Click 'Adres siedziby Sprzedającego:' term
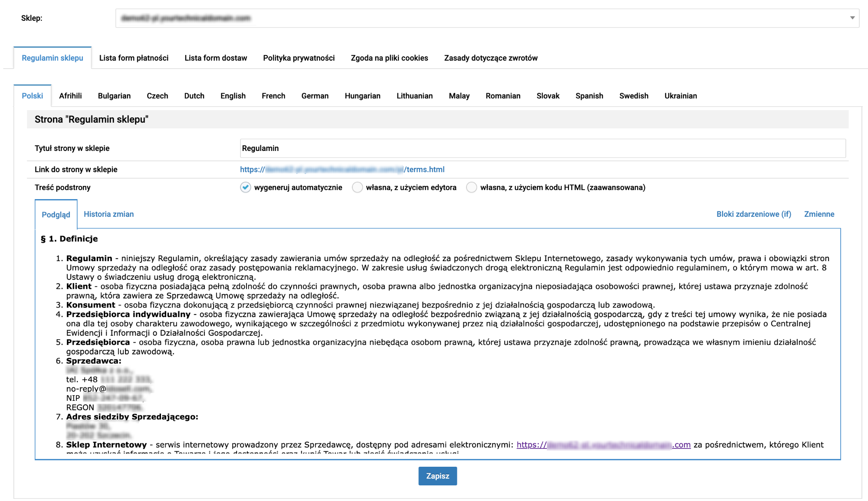 (x=132, y=417)
